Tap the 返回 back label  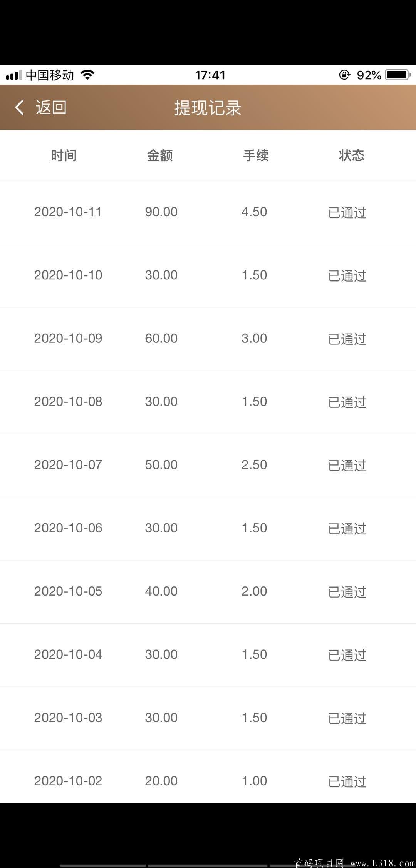[x=51, y=107]
